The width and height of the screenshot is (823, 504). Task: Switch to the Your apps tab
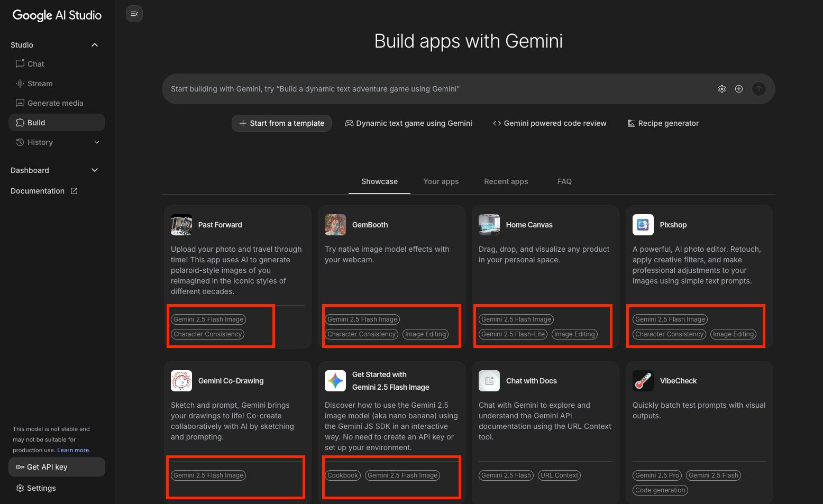pyautogui.click(x=441, y=181)
